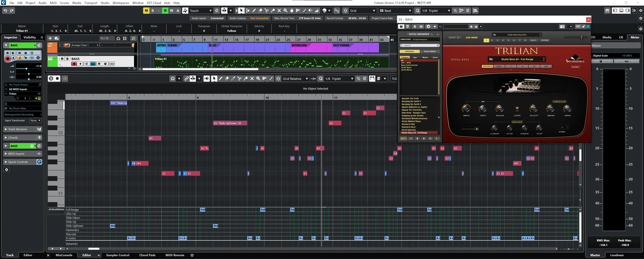Screen dimensions: 644x259
Task: Expand the Track Versions section in Inspector
Action: click(23, 129)
